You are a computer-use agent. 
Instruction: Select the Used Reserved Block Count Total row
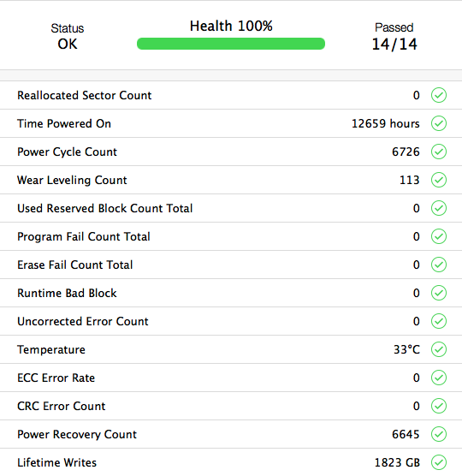231,208
